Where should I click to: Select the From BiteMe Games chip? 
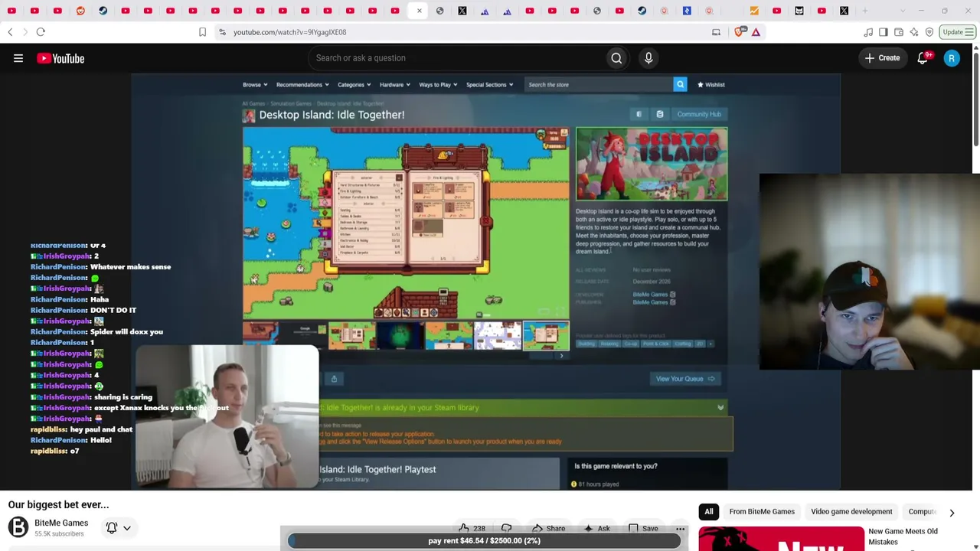762,512
